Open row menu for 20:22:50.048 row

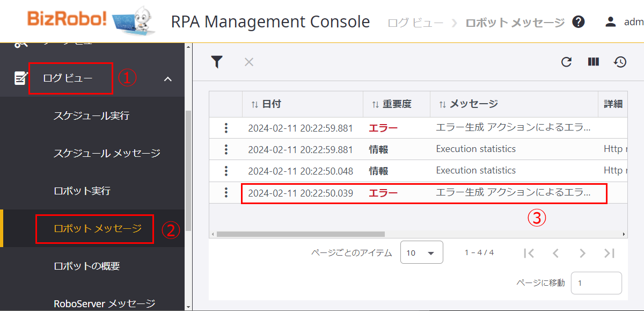click(226, 171)
